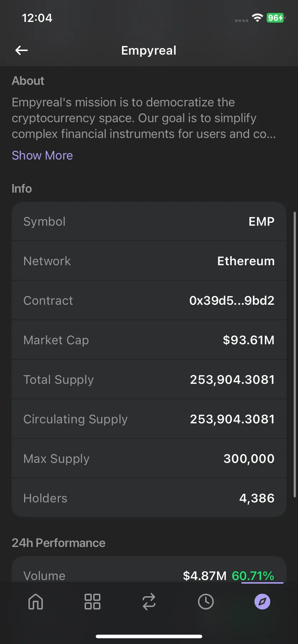Tap the battery indicator icon
The width and height of the screenshot is (298, 644).
point(276,18)
